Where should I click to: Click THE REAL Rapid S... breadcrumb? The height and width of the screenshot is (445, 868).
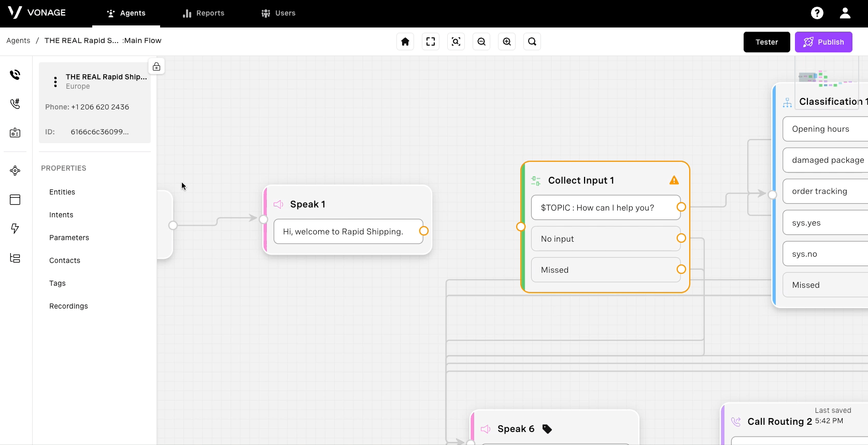[81, 40]
